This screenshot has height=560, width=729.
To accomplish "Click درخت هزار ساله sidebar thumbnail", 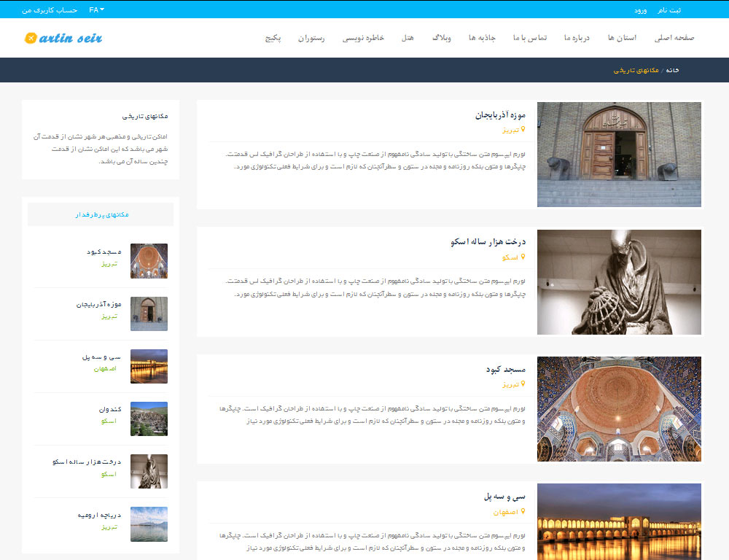I will click(149, 471).
